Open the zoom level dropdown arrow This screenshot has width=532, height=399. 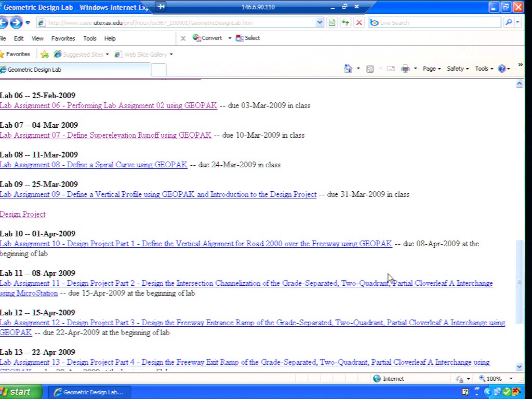pos(511,379)
